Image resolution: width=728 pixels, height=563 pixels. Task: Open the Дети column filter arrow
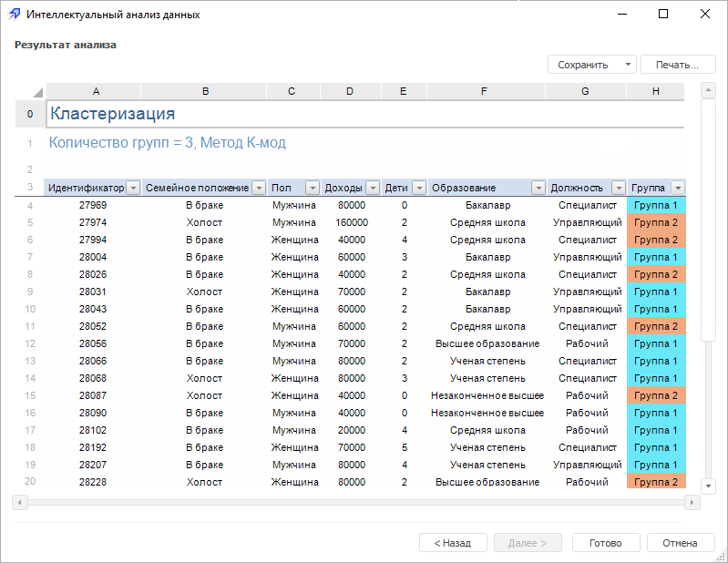[x=419, y=188]
